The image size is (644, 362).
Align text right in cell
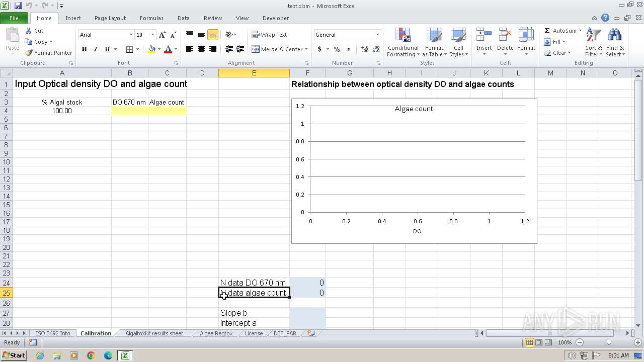(213, 49)
